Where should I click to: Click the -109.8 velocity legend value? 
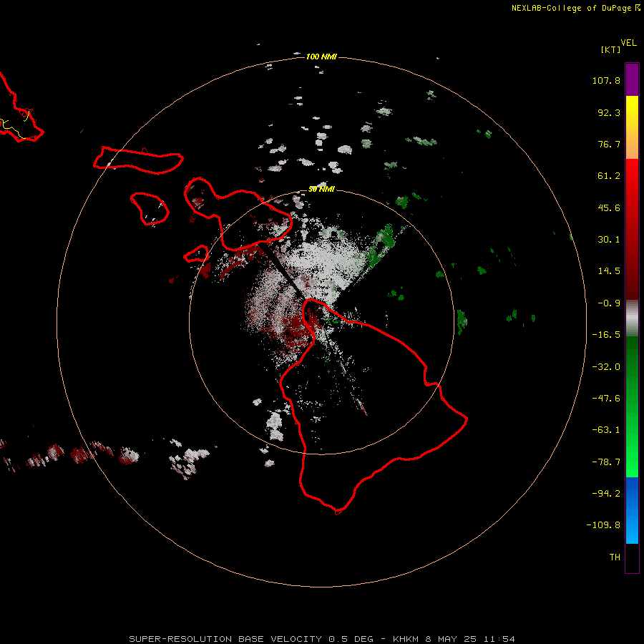tap(603, 525)
